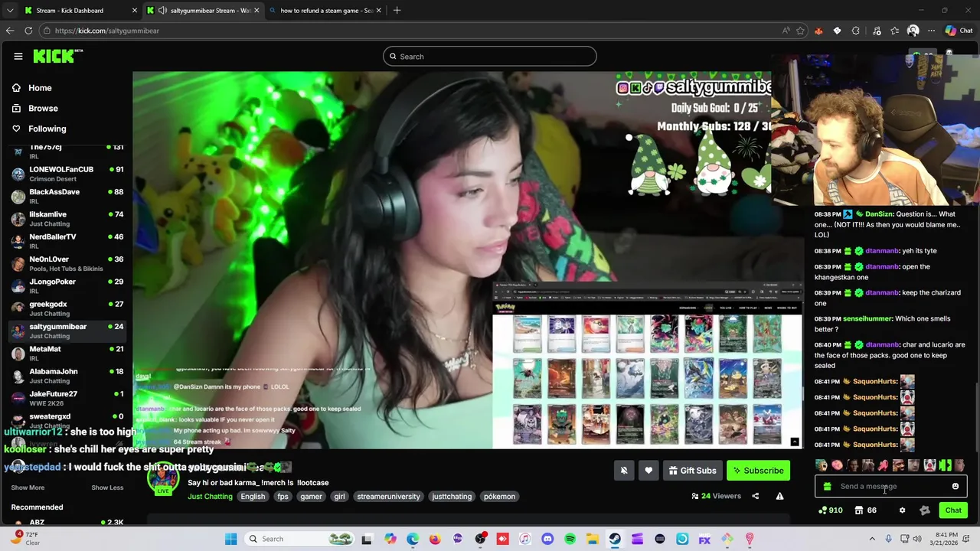
Task: Open browser profile avatar
Action: [x=913, y=31]
